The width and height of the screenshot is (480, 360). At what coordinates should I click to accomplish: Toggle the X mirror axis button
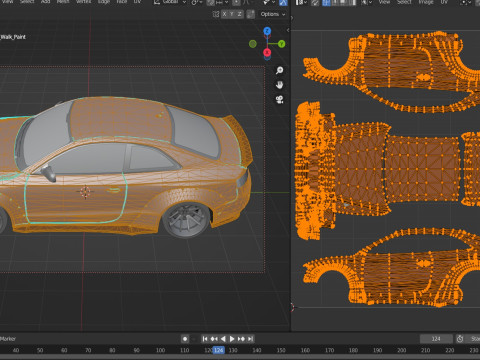pyautogui.click(x=224, y=14)
